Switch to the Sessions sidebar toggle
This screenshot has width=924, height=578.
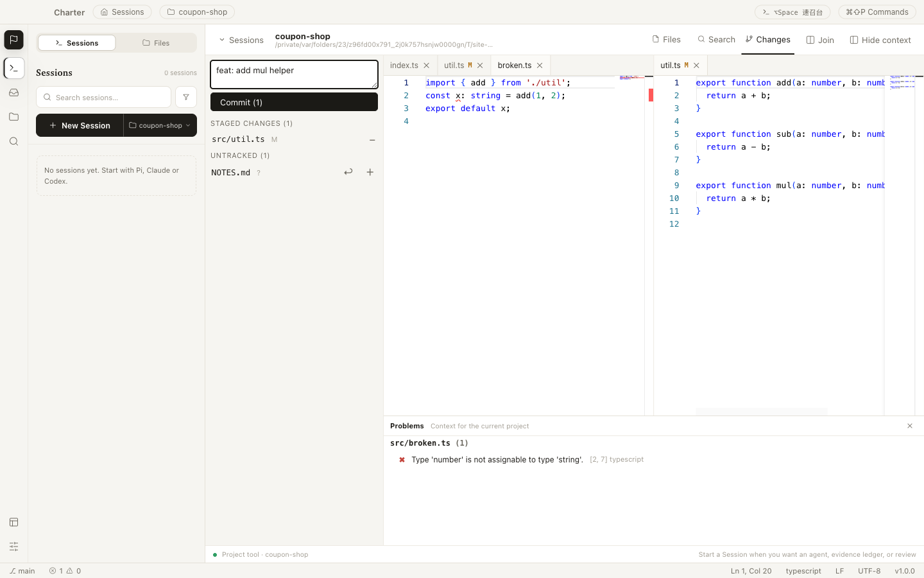tap(77, 43)
